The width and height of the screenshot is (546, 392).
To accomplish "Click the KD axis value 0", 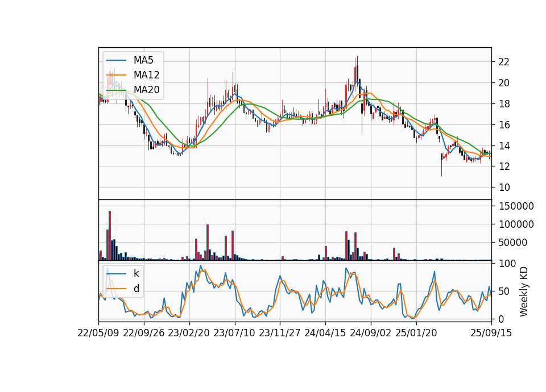I will (502, 319).
